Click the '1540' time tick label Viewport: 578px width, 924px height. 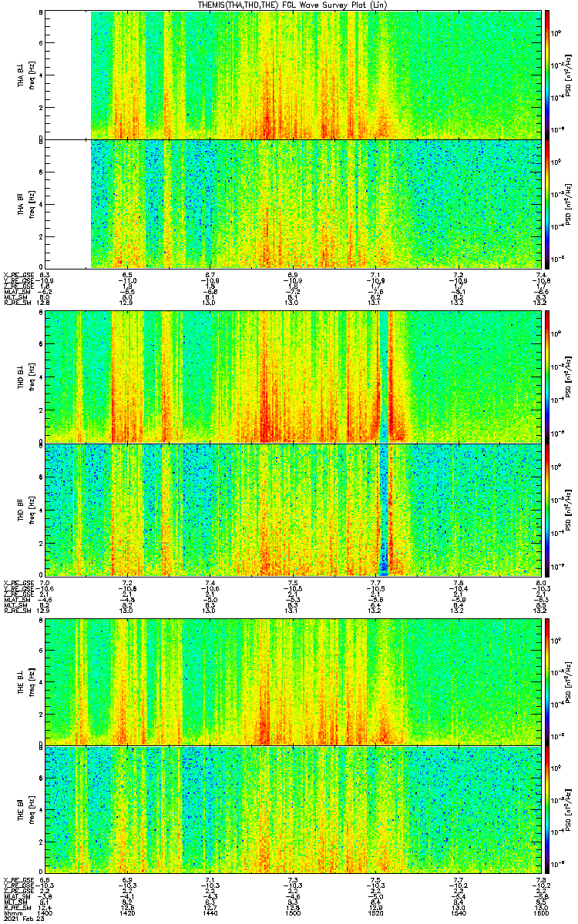(x=459, y=914)
